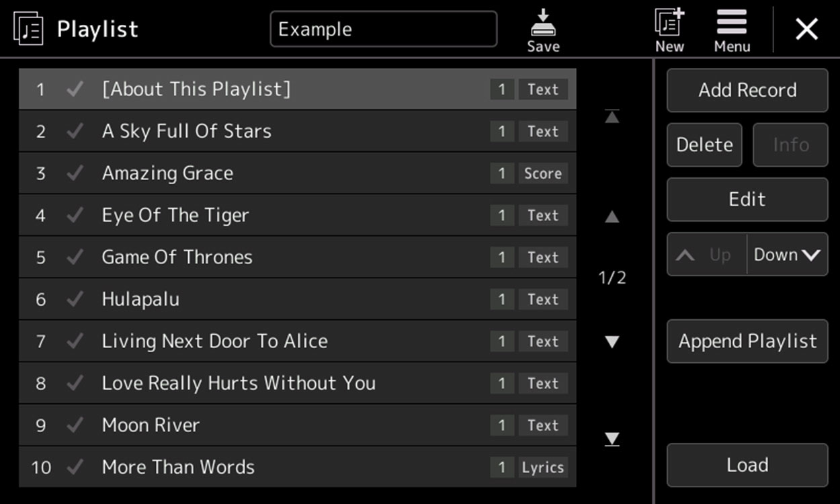Screen dimensions: 840x504
Task: Jump to top of playlist list
Action: pos(612,117)
